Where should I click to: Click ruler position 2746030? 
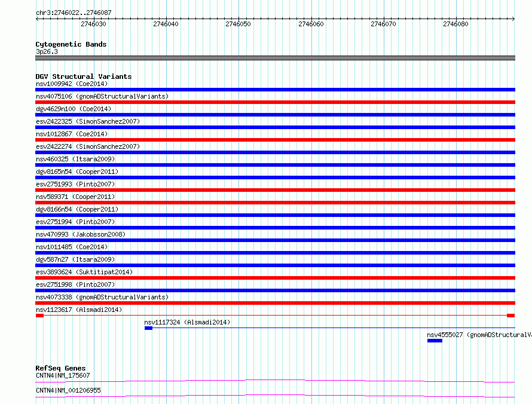pyautogui.click(x=93, y=24)
